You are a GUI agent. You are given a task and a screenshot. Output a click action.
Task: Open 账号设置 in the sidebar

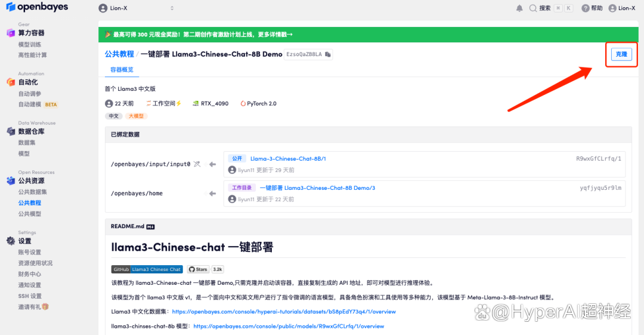(30, 252)
